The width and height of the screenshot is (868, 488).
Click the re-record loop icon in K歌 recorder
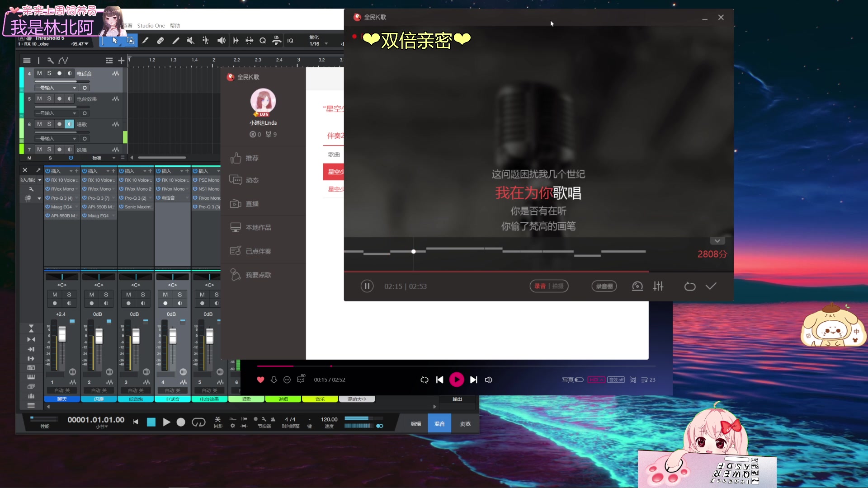pyautogui.click(x=689, y=286)
